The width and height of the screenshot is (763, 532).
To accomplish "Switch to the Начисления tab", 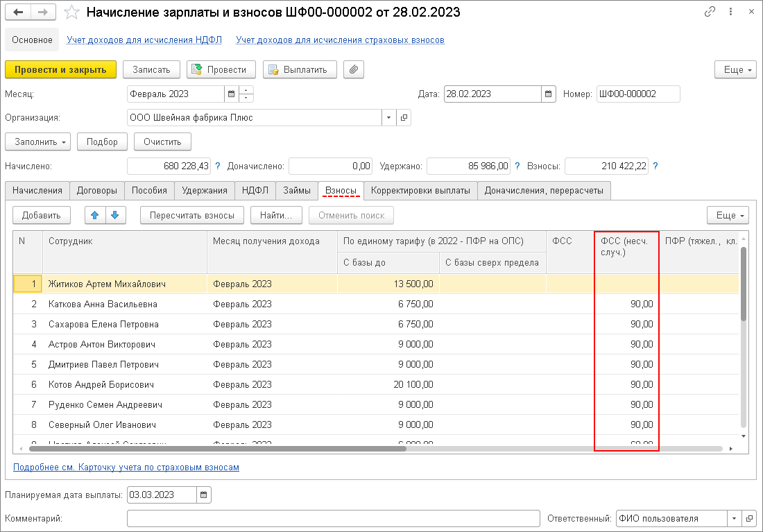I will tap(37, 190).
